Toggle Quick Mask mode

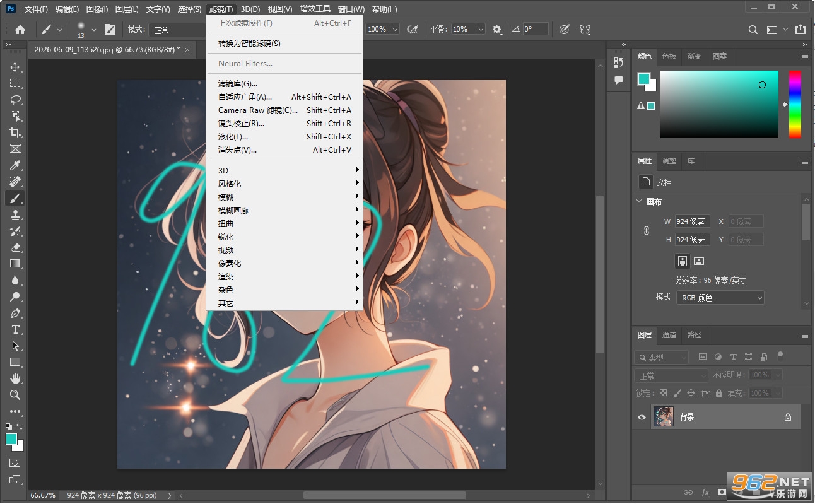(15, 462)
